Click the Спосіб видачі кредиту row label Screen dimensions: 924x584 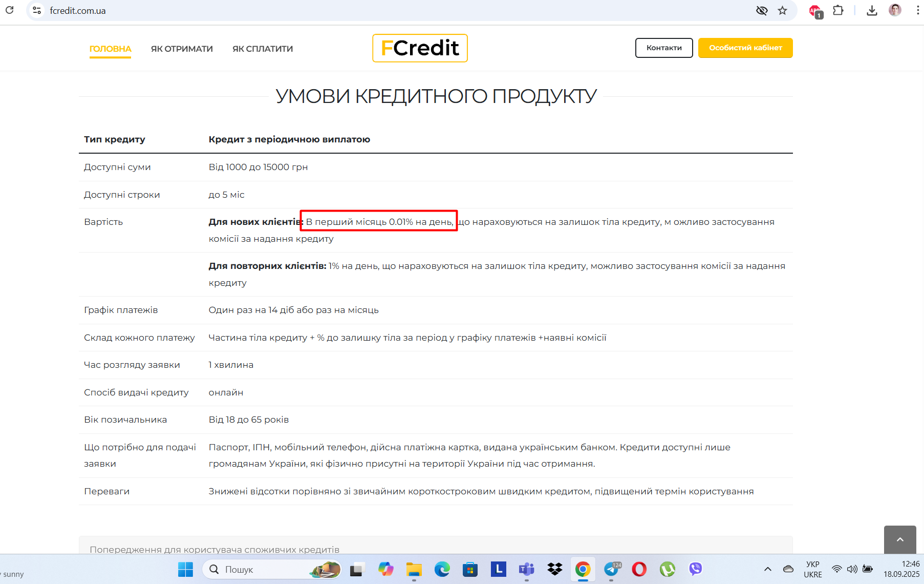[x=136, y=392]
